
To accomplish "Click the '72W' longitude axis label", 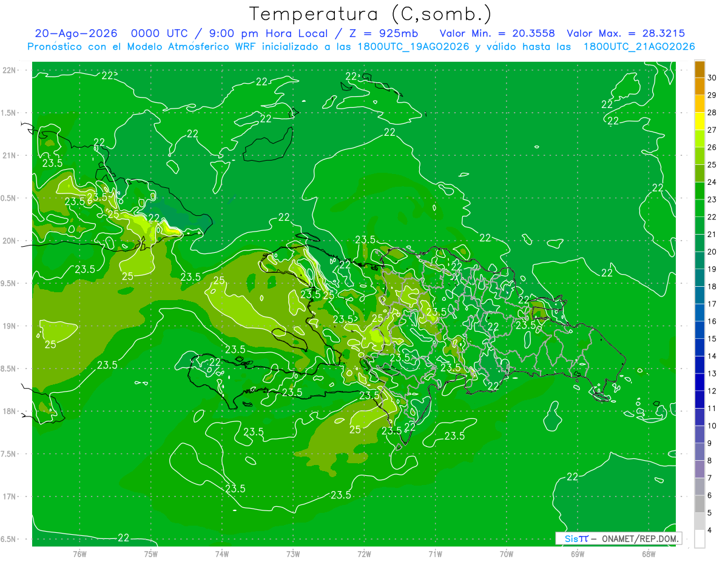I will coord(364,554).
